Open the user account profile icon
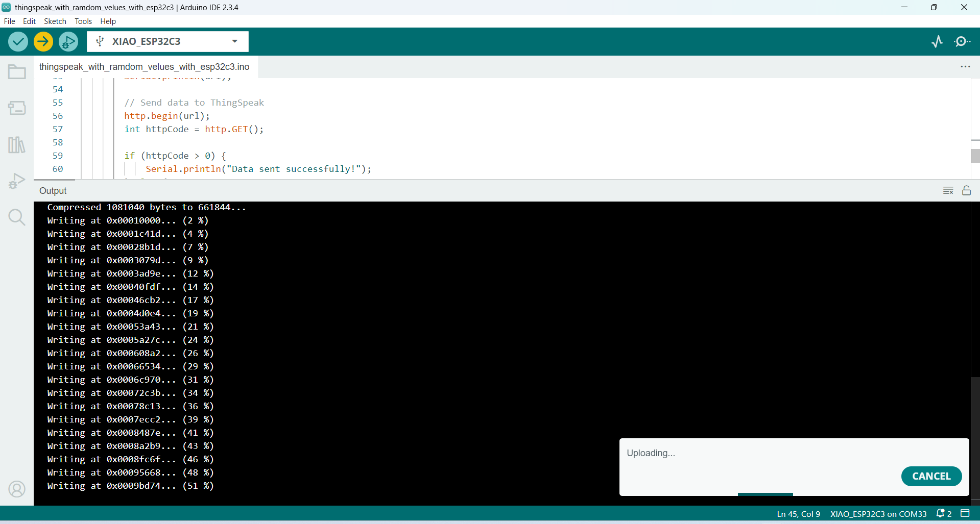The width and height of the screenshot is (980, 524). (17, 489)
